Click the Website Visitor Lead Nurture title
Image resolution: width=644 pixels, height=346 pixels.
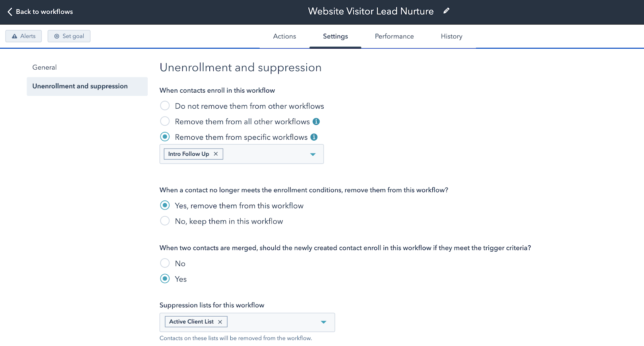371,11
